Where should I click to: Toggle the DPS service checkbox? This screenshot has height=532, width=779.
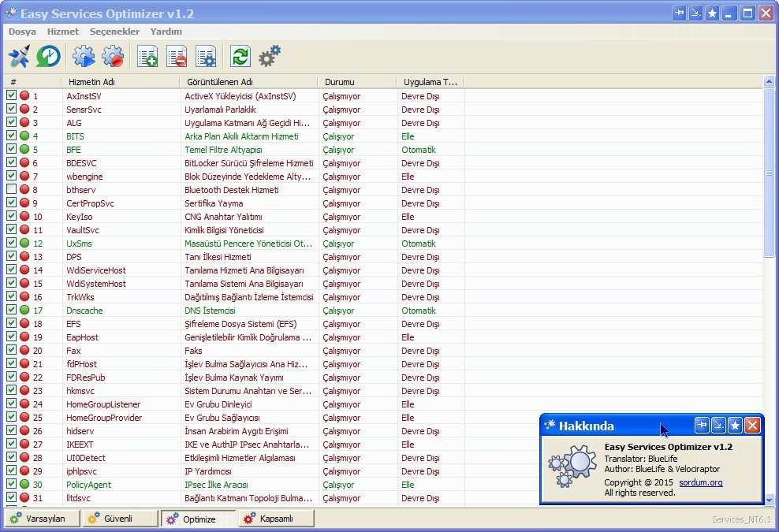pos(11,256)
